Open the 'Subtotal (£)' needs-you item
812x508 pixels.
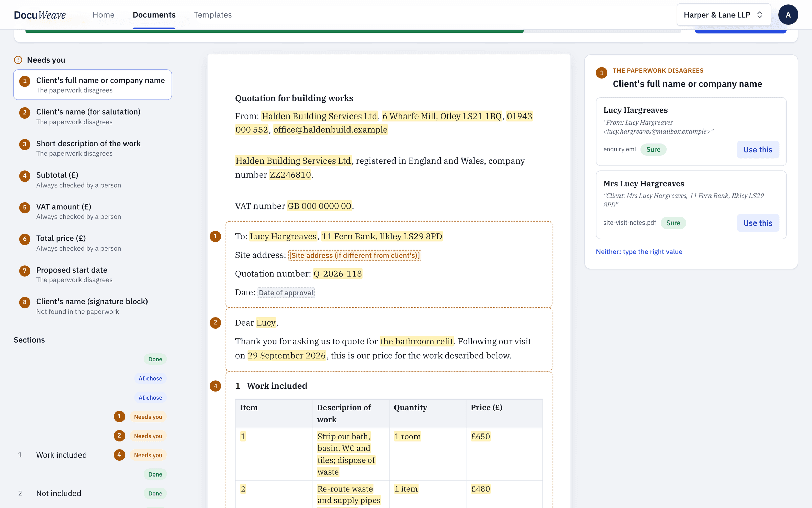[92, 179]
